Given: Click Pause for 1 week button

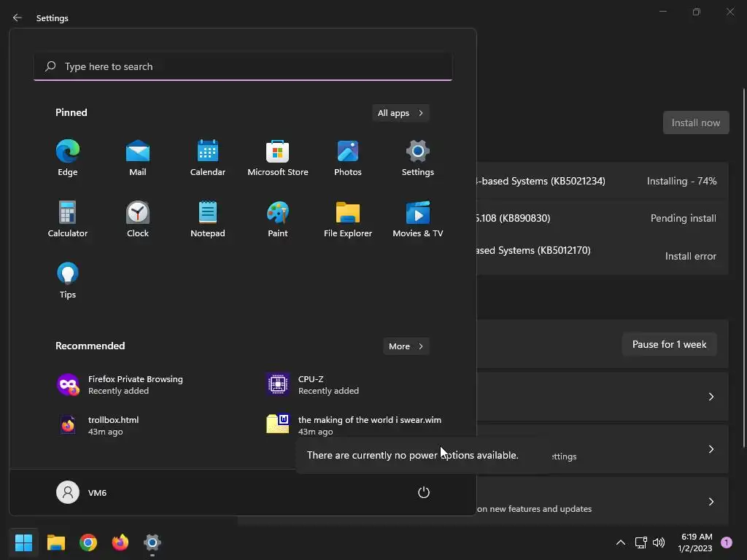Looking at the screenshot, I should [670, 344].
